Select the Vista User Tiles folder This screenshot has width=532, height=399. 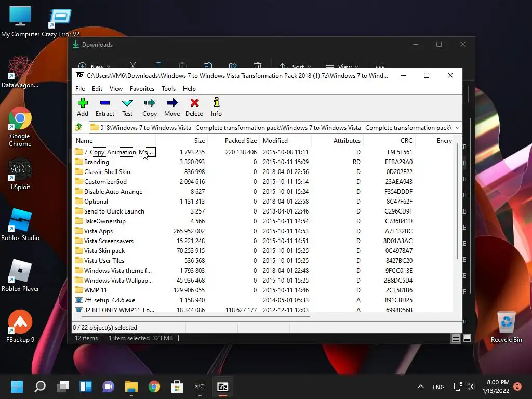coord(99,260)
